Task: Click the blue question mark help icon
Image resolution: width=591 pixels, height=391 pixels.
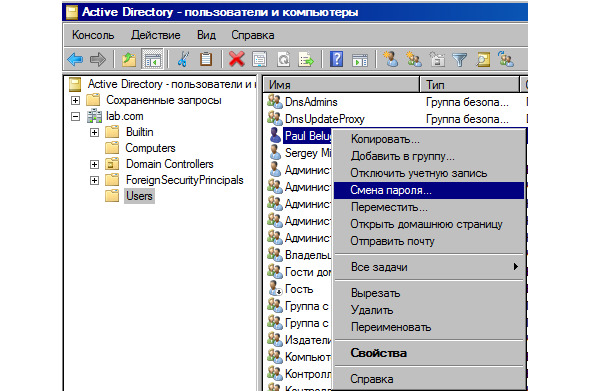Action: click(336, 59)
